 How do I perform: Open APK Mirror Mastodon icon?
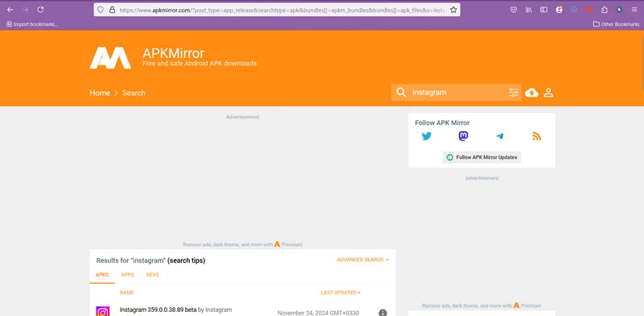(x=464, y=136)
